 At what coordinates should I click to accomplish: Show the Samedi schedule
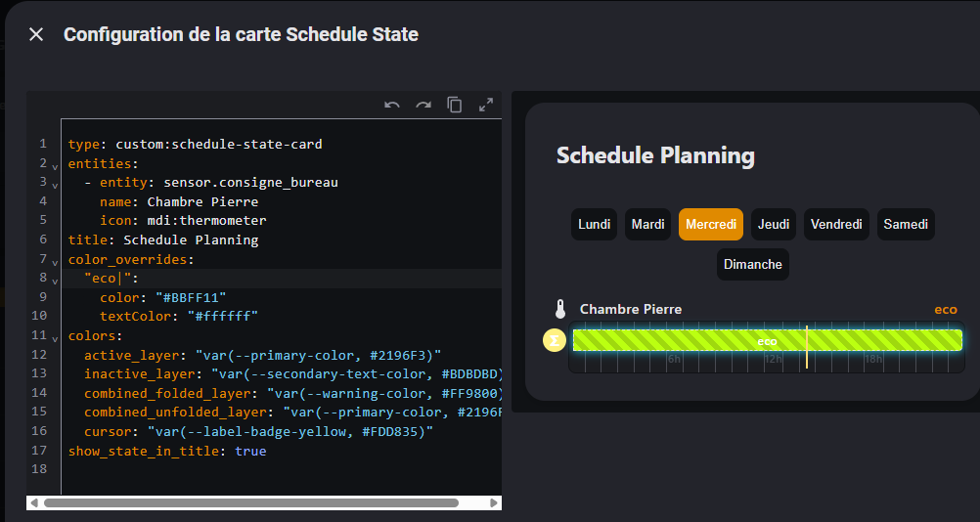click(x=906, y=224)
